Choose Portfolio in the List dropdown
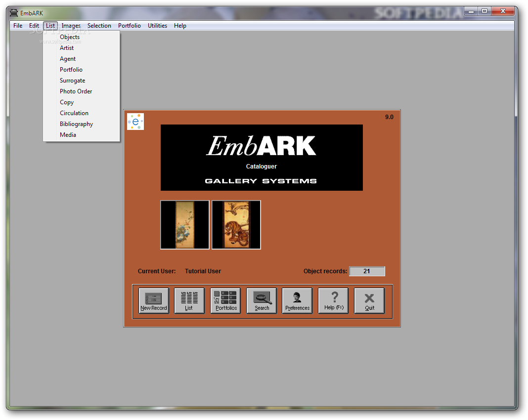528x420 pixels. pyautogui.click(x=82, y=70)
